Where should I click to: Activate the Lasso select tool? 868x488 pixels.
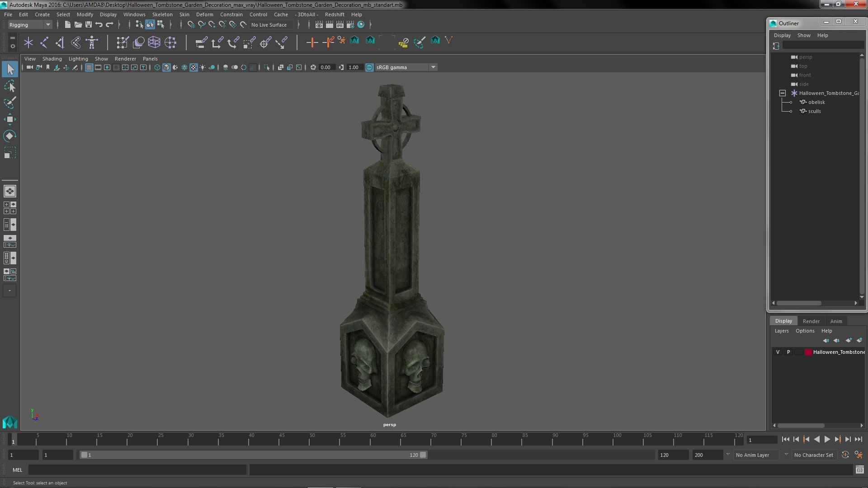10,86
